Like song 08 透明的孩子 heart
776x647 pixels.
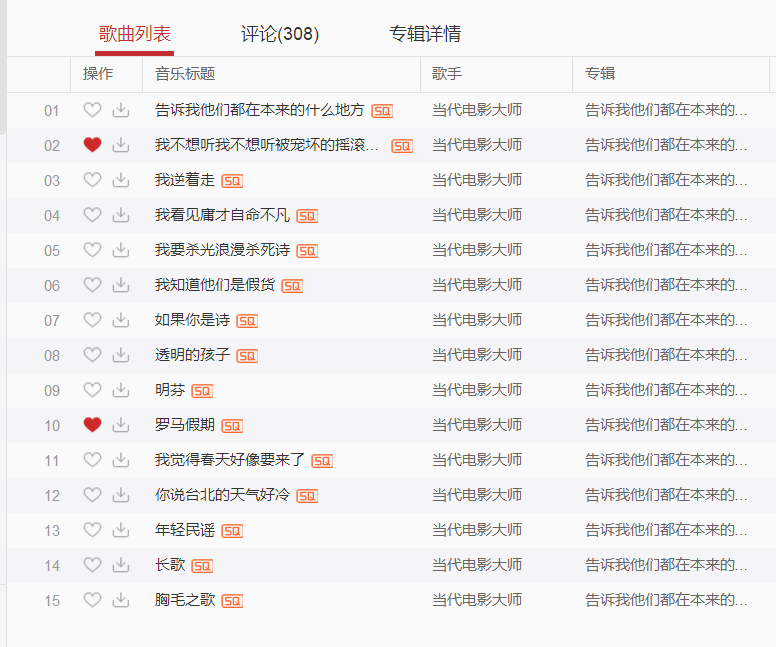[x=92, y=354]
